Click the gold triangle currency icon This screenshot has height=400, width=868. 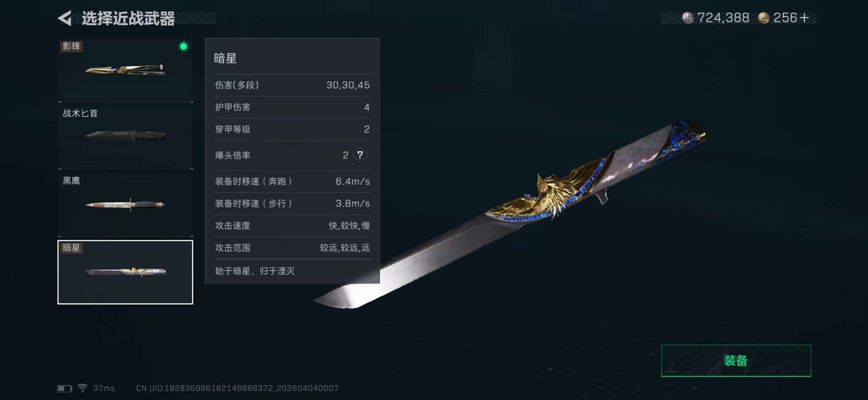point(763,18)
